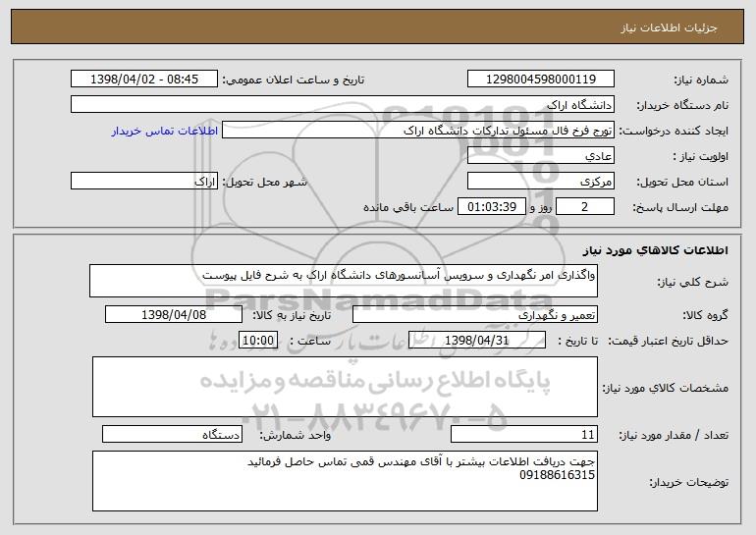Click the label ایجاد کننده درخواست
The height and width of the screenshot is (535, 756).
[674, 131]
